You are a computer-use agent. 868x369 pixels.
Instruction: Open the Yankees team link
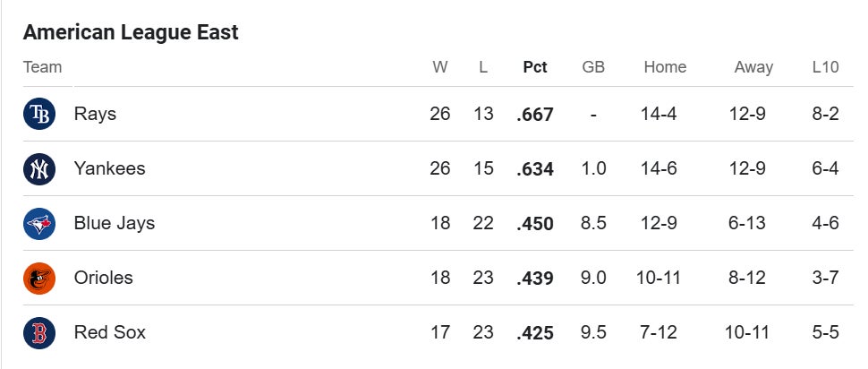pyautogui.click(x=109, y=168)
